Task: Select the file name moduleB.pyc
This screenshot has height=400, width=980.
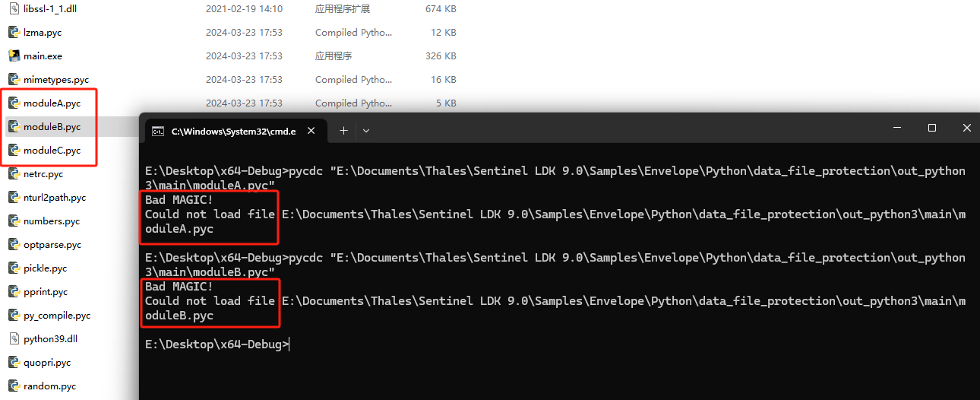Action: [x=52, y=127]
